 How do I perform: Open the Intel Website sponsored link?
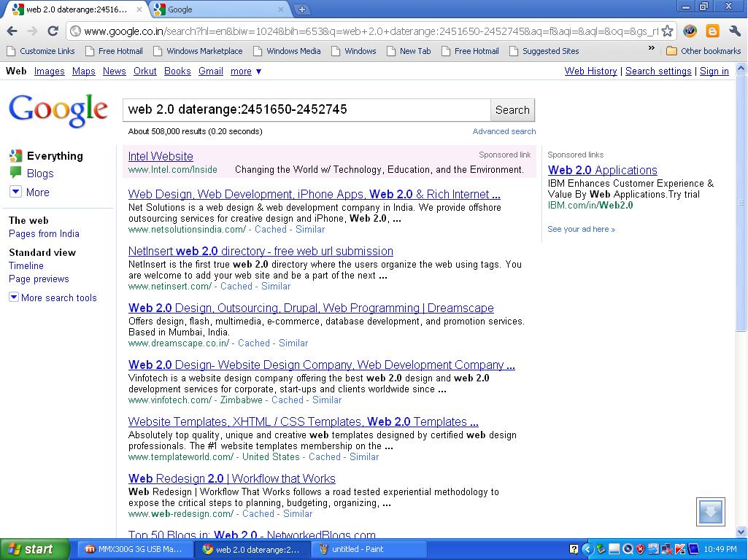click(161, 156)
